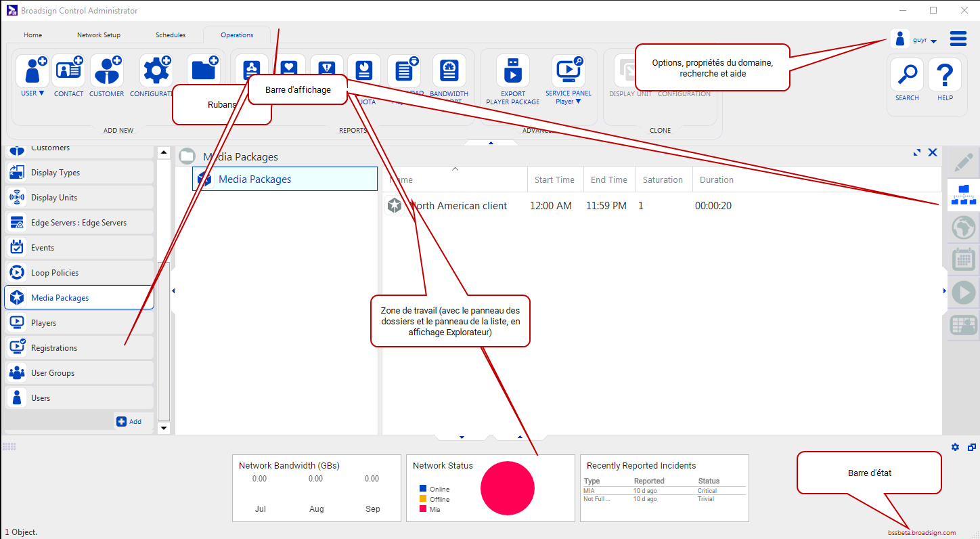Select the Operations tab
Image resolution: width=980 pixels, height=539 pixels.
tap(237, 35)
